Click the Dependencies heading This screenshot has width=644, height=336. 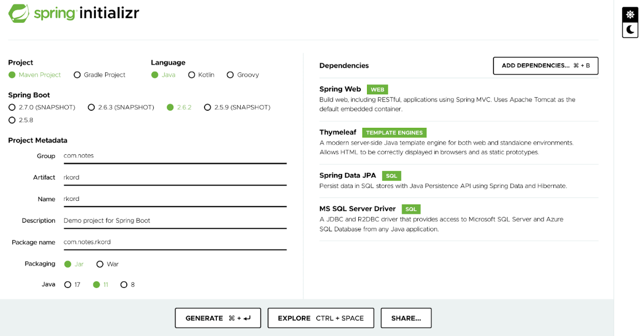coord(344,66)
